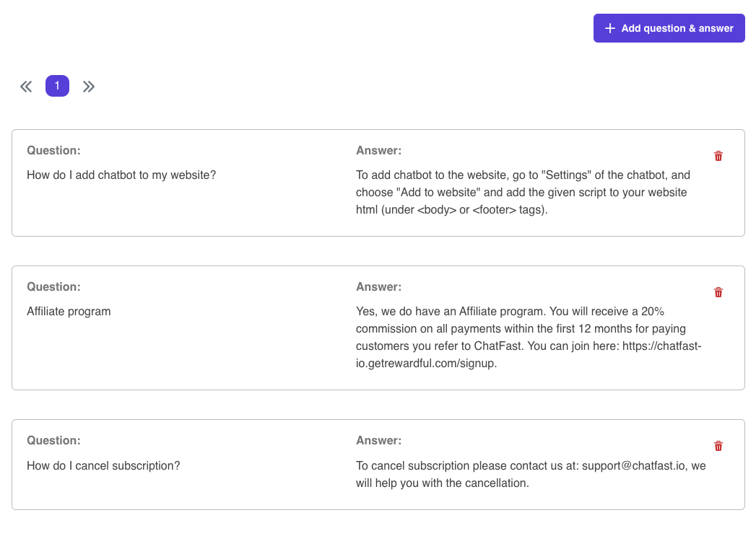Screen dimensions: 756x549
Task: Click the Answer label in Affiliate program card
Action: tap(378, 287)
